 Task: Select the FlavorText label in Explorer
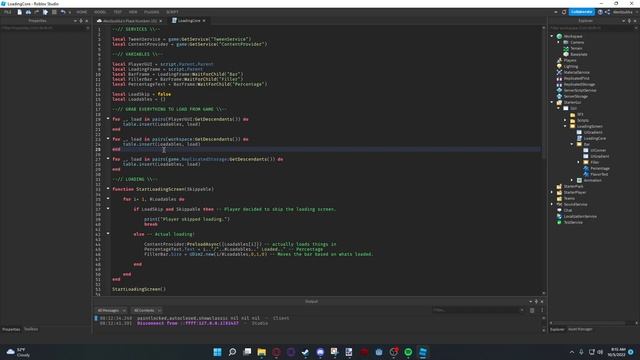pos(599,174)
